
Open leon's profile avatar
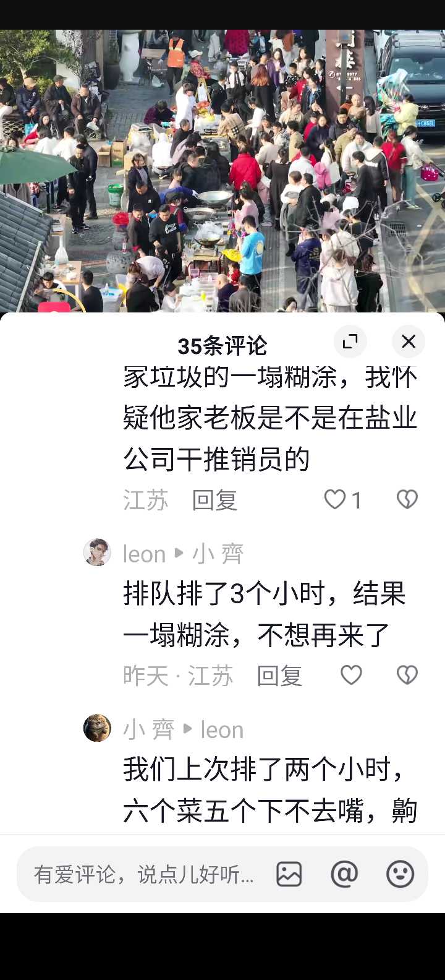click(x=97, y=552)
